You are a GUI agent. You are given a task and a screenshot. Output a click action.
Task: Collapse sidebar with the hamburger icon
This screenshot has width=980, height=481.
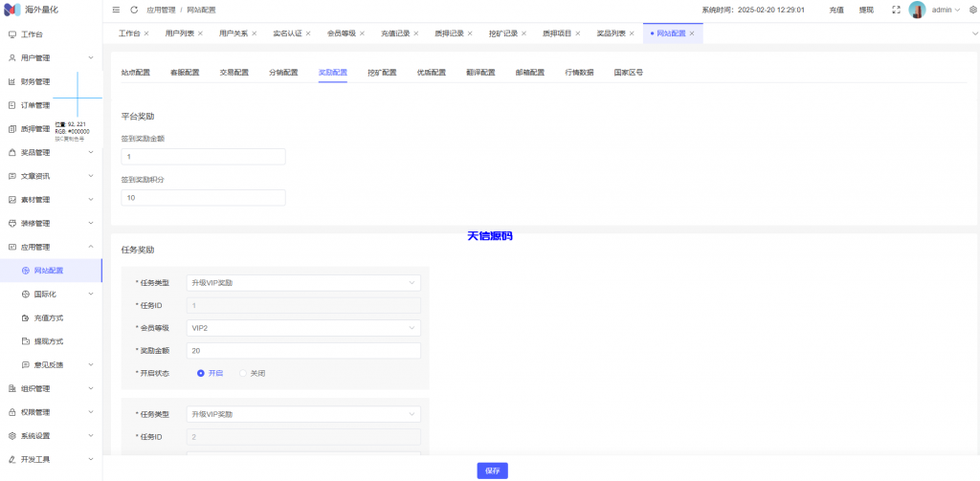116,10
